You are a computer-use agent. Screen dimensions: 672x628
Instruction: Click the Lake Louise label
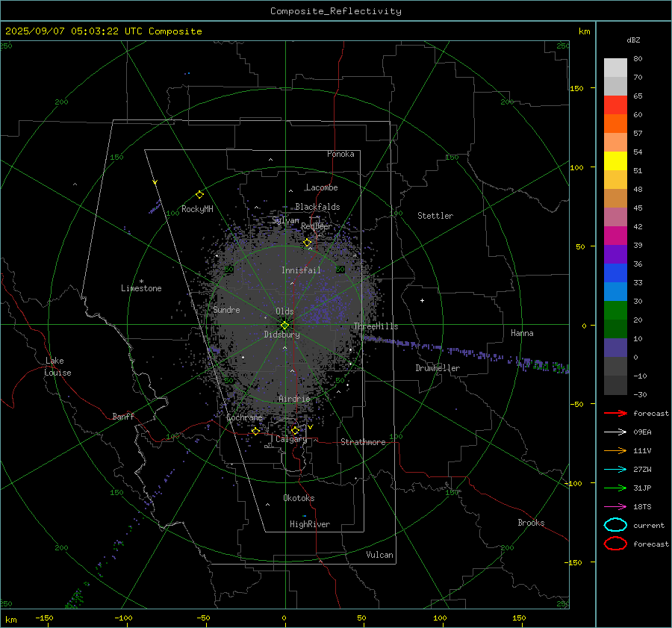coord(57,367)
